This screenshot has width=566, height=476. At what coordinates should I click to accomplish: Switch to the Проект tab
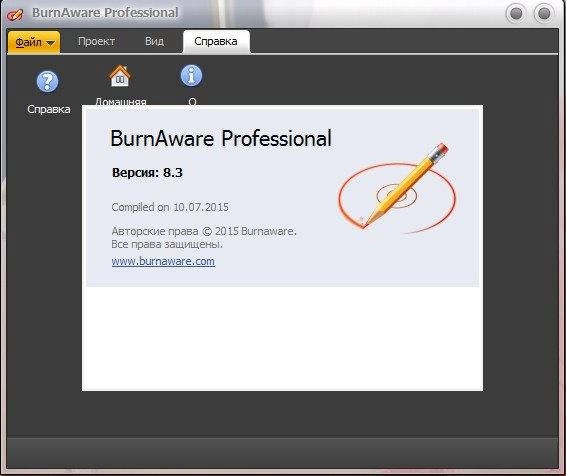coord(96,42)
